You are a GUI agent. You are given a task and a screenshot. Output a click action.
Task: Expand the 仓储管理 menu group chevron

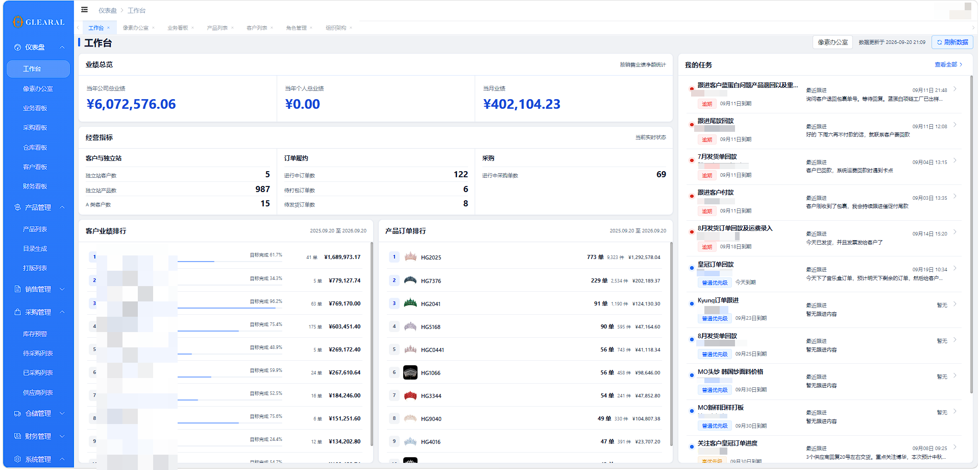pyautogui.click(x=62, y=413)
